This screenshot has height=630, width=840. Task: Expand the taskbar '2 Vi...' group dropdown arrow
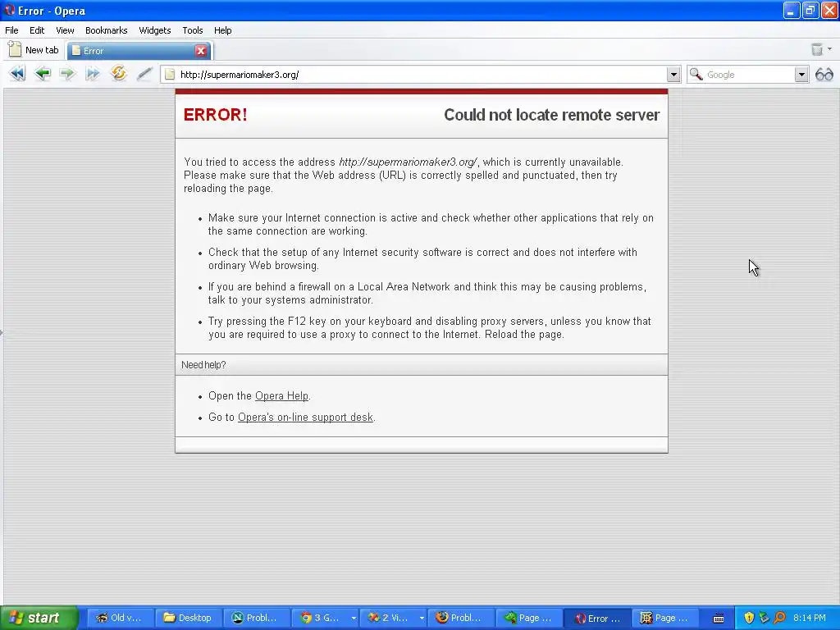coord(422,618)
